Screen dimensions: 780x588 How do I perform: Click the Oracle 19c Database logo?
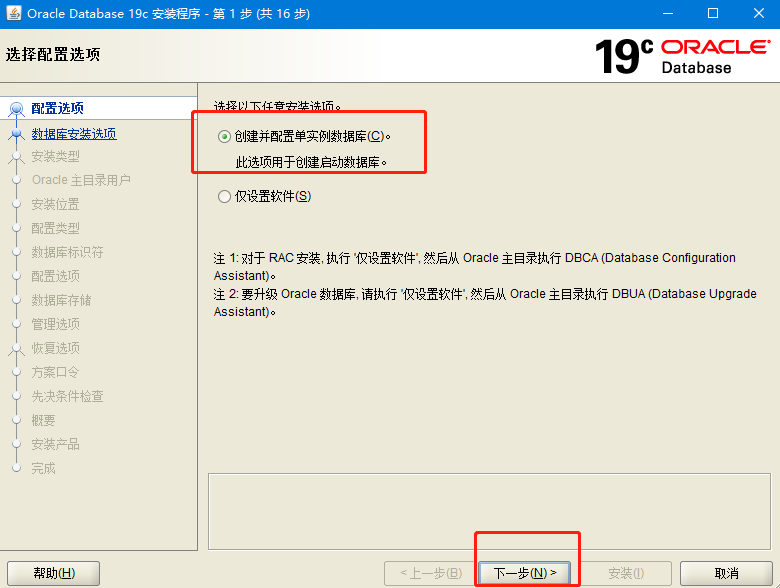tap(682, 56)
